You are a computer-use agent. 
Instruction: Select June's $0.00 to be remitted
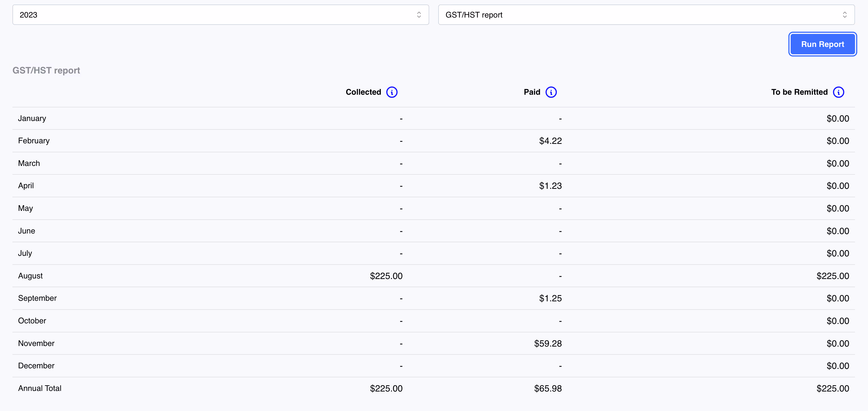pyautogui.click(x=838, y=231)
